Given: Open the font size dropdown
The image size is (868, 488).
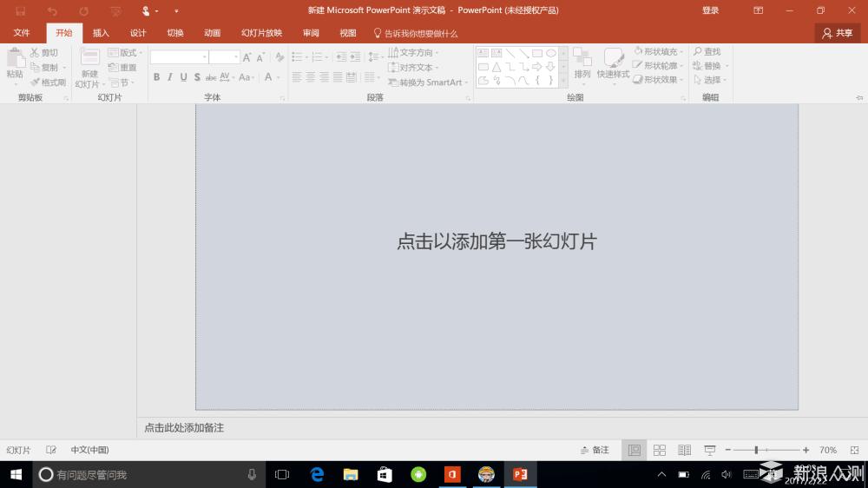Looking at the screenshot, I should (x=236, y=57).
